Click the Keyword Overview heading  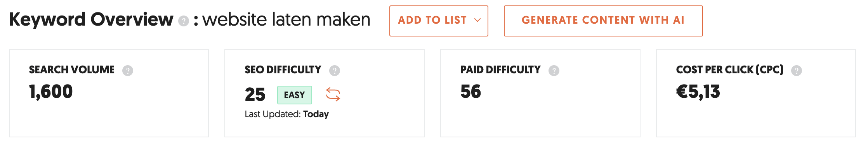(91, 19)
